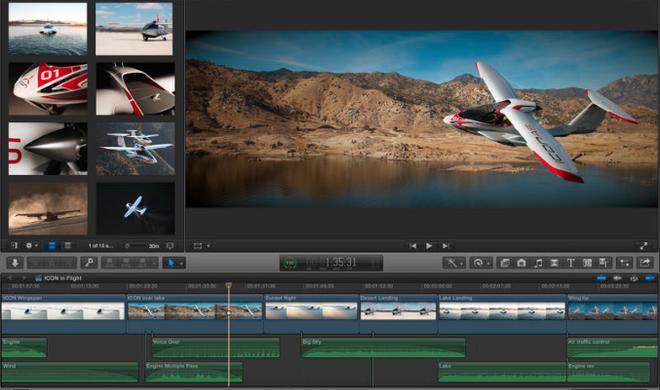Viewport: 660px width, 390px height.
Task: Select the Engine rev audio clip
Action: point(609,372)
